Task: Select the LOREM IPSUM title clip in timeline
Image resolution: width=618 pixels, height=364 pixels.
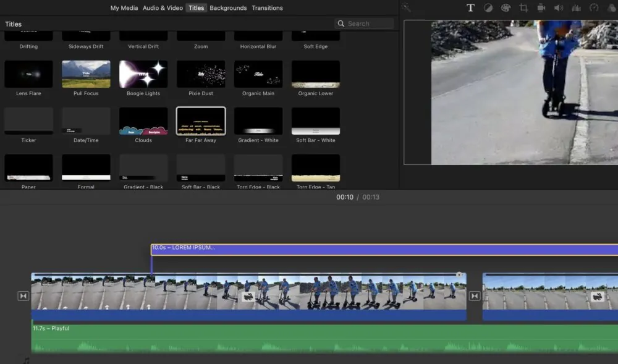Action: point(384,250)
